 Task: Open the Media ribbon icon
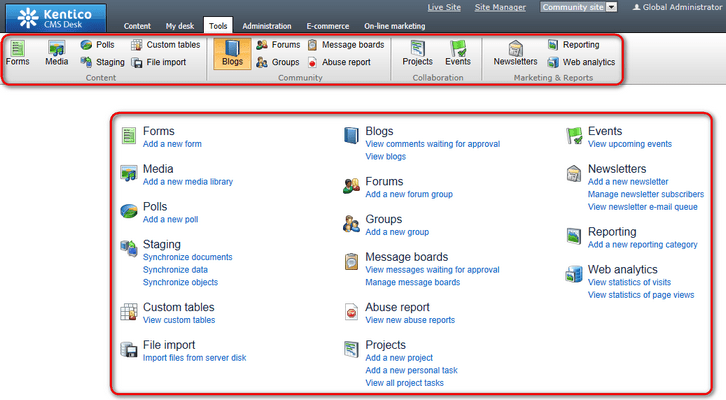tap(56, 53)
